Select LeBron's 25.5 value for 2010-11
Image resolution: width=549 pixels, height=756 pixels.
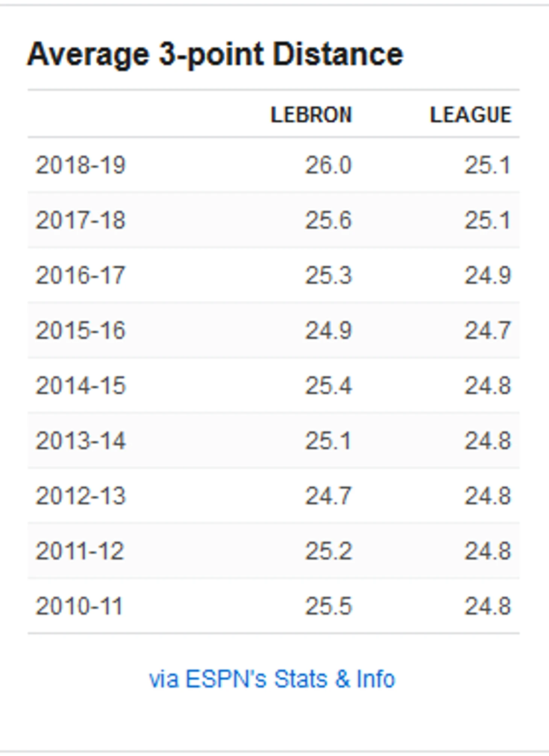328,606
